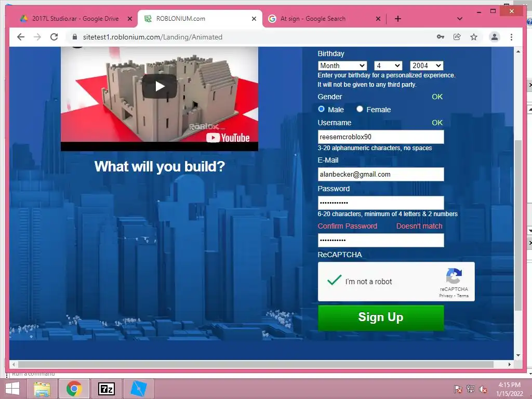Open the Chrome profile avatar
The height and width of the screenshot is (399, 532).
coord(495,37)
